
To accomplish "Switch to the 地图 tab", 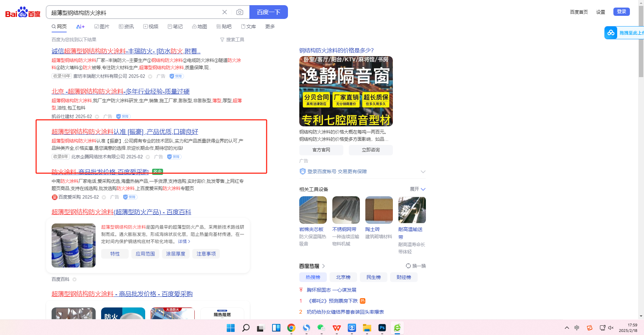I will click(x=200, y=27).
